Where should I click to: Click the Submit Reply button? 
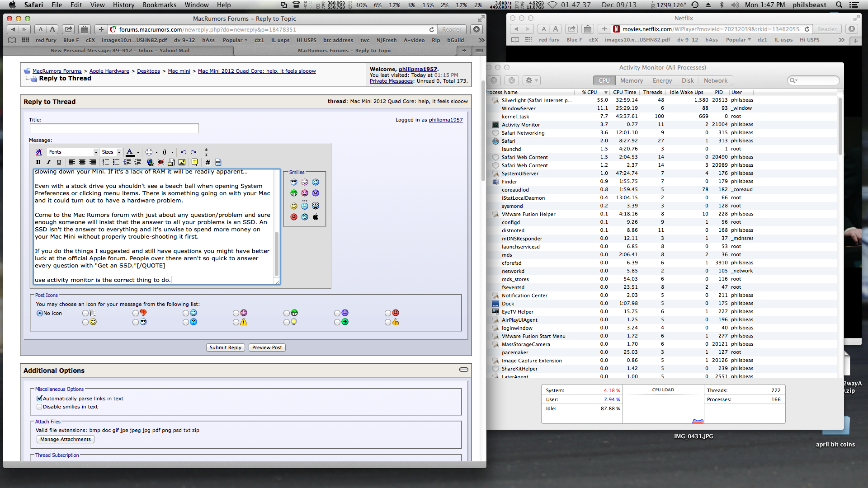[225, 347]
